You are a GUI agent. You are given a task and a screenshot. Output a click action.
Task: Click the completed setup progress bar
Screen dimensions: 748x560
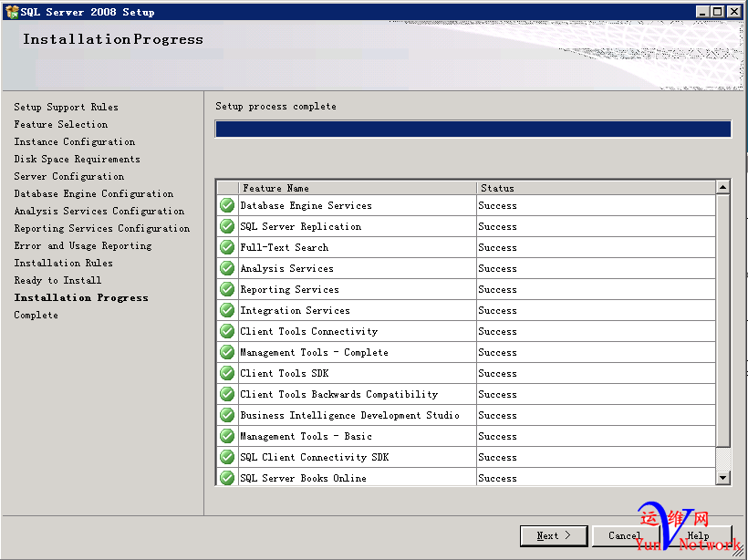tap(473, 129)
